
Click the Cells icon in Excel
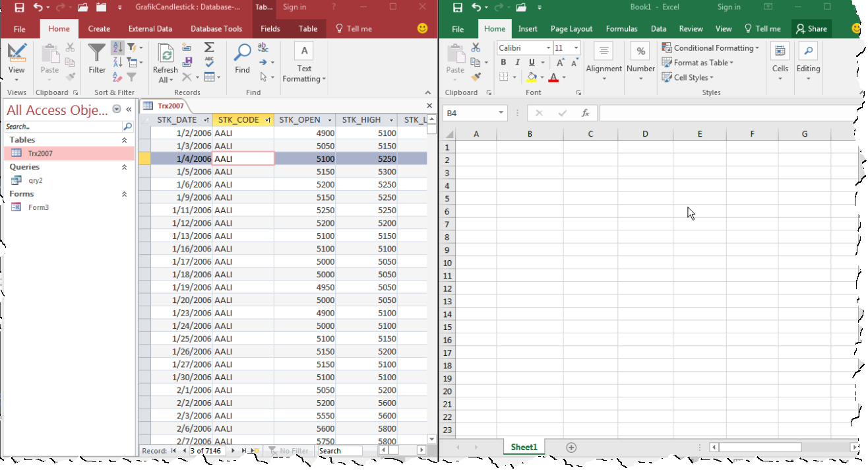(x=780, y=52)
